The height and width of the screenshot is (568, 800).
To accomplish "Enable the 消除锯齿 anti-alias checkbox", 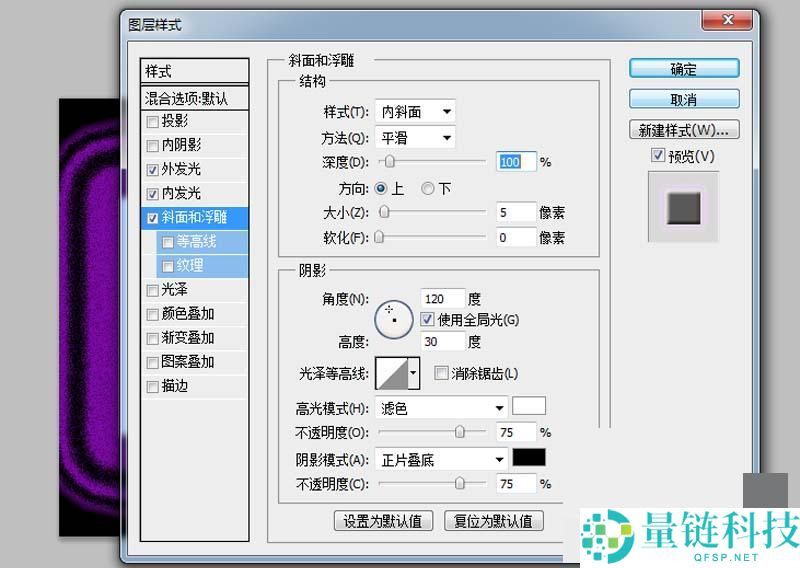I will point(441,374).
